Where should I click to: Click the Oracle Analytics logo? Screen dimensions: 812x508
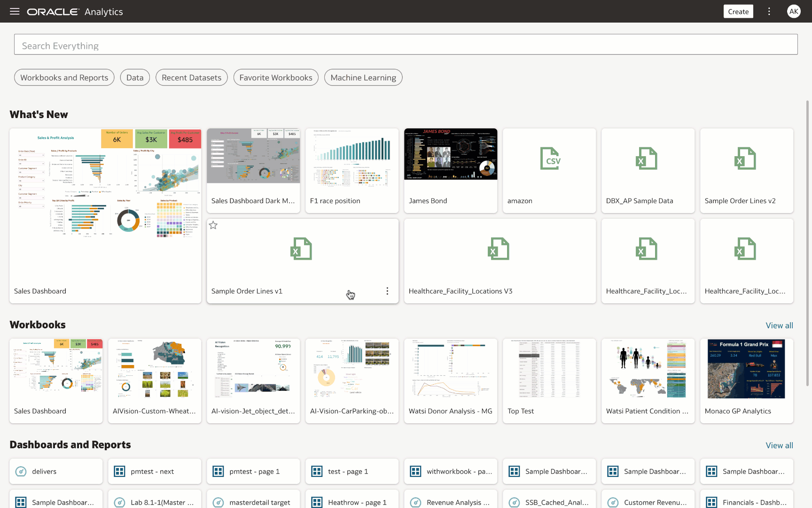tap(75, 12)
